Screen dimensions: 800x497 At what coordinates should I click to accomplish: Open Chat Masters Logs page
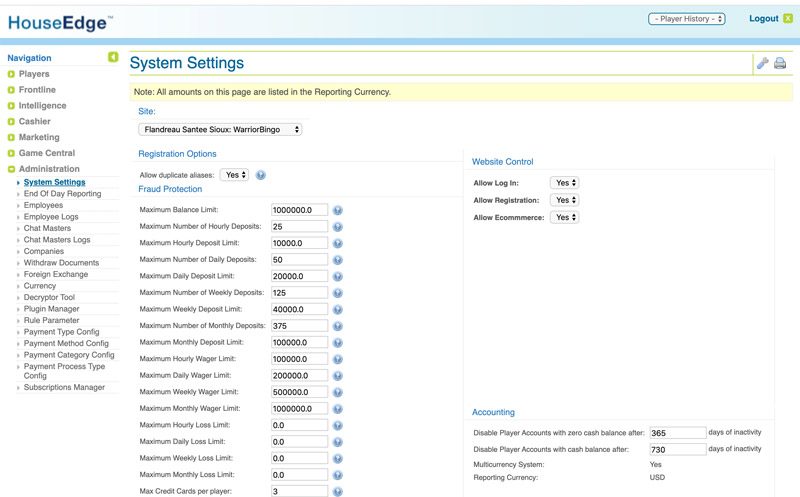click(x=57, y=240)
